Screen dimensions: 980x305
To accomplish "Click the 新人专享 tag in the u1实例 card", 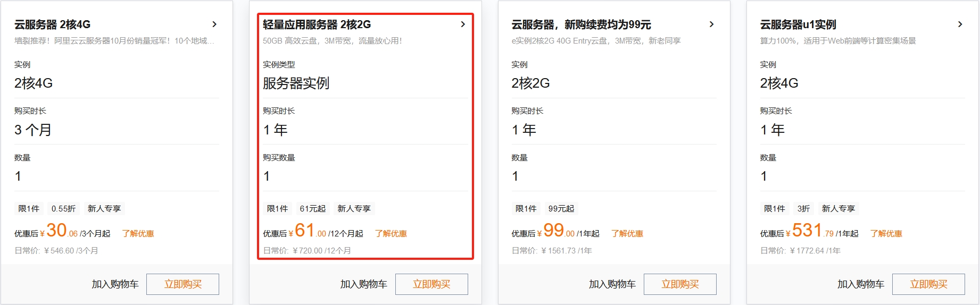I will pos(838,209).
